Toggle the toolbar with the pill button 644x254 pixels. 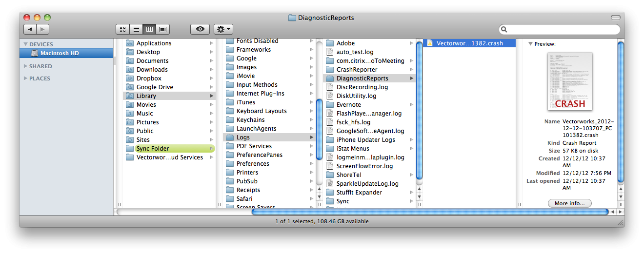(x=616, y=18)
